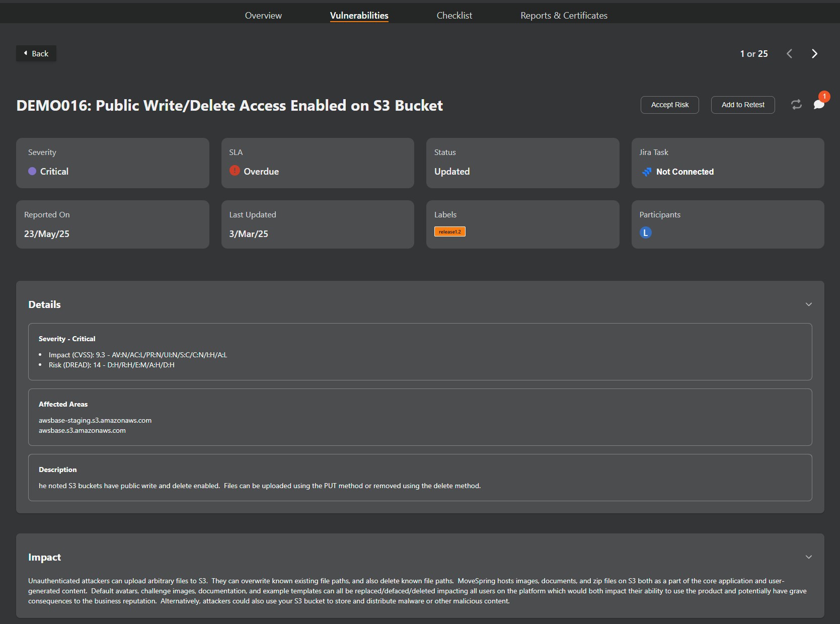Screen dimensions: 840x624
Task: Select the Vulnerabilities tab
Action: tap(359, 16)
